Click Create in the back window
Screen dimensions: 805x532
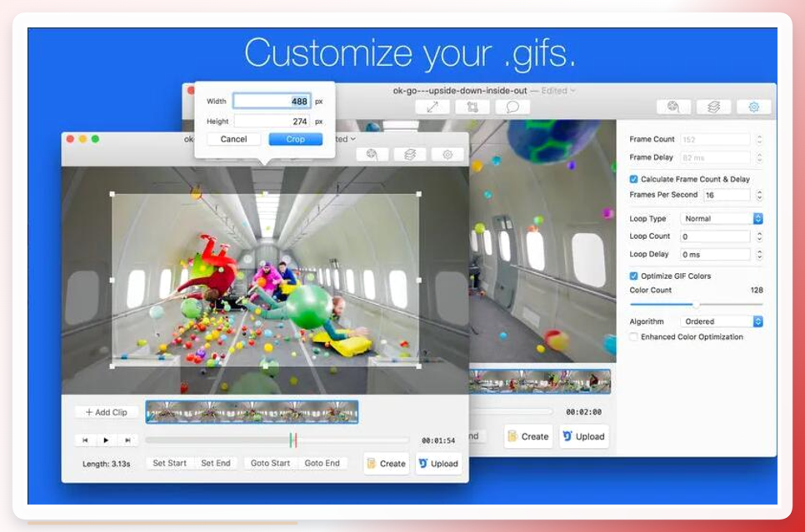tap(528, 436)
